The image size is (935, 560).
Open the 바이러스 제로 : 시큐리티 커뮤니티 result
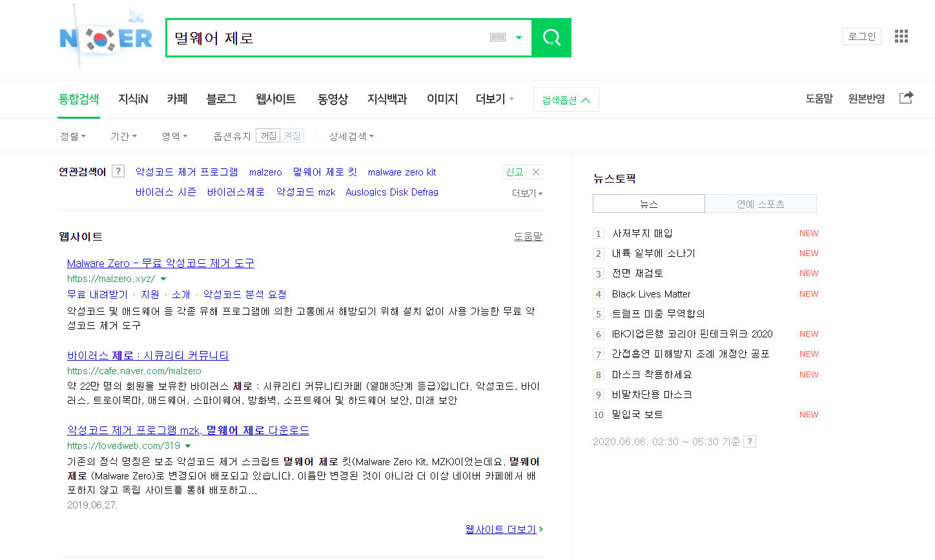(x=148, y=355)
